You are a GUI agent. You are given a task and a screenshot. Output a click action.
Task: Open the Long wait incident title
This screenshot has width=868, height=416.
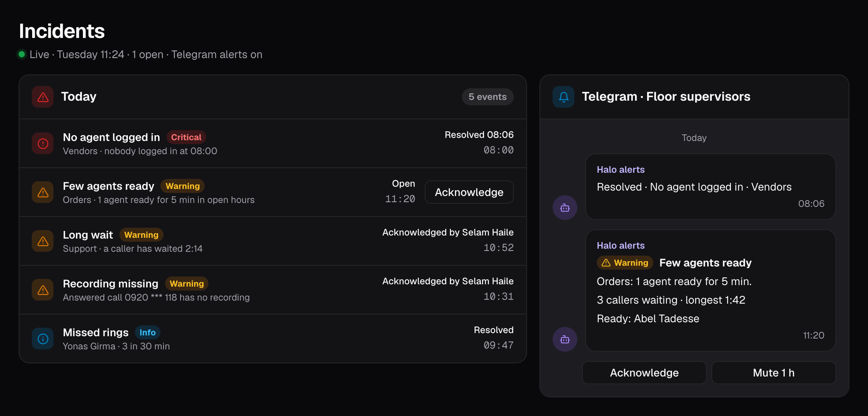tap(88, 235)
